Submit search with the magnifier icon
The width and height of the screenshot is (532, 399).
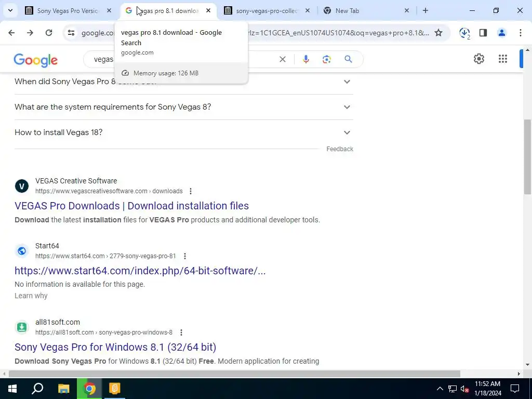pyautogui.click(x=348, y=59)
